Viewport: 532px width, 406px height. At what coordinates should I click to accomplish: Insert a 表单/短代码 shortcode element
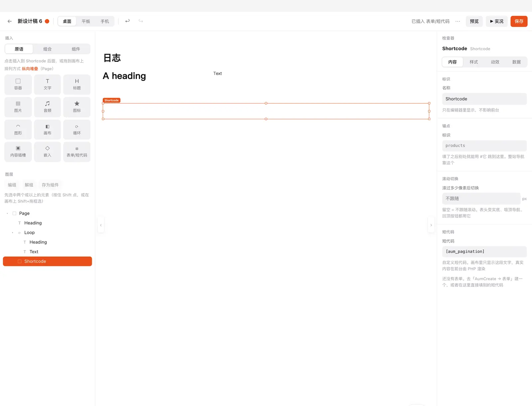(x=77, y=152)
